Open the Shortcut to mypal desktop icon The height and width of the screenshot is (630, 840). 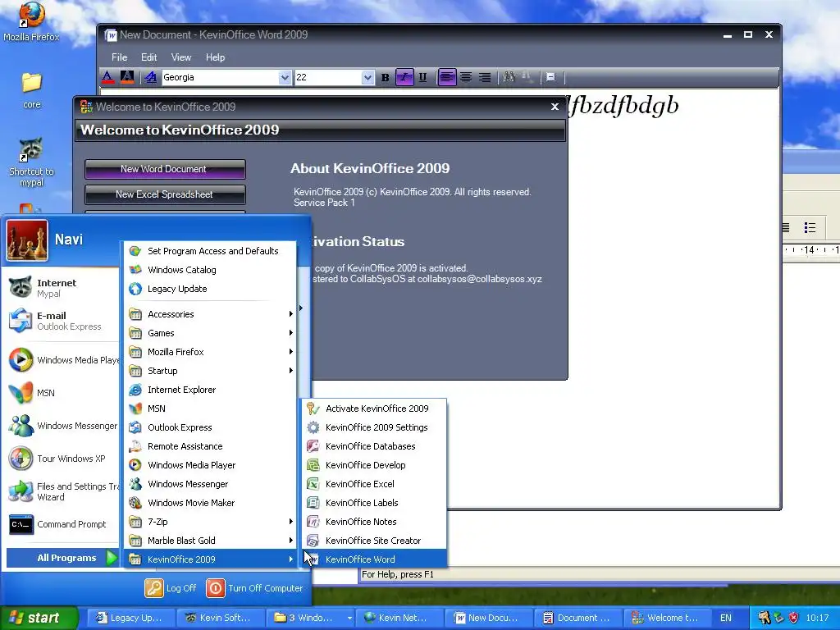coord(32,162)
